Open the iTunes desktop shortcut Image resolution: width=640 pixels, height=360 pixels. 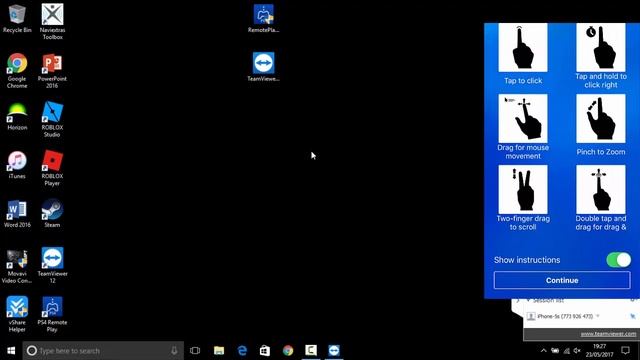(x=17, y=165)
